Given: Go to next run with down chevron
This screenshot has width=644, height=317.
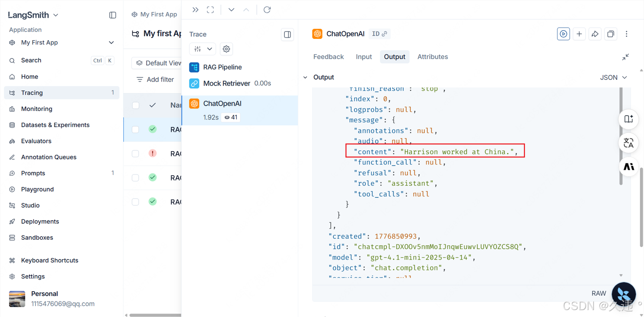Looking at the screenshot, I should coord(231,10).
